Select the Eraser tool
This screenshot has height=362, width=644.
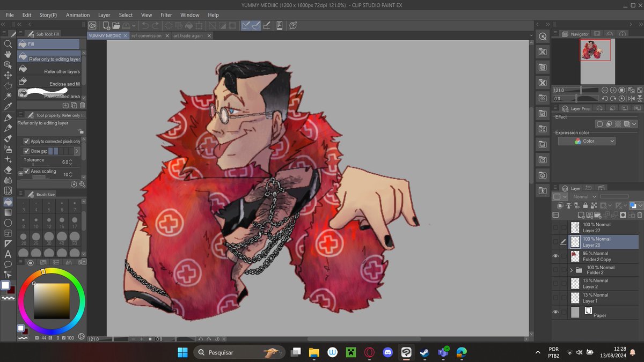8,169
